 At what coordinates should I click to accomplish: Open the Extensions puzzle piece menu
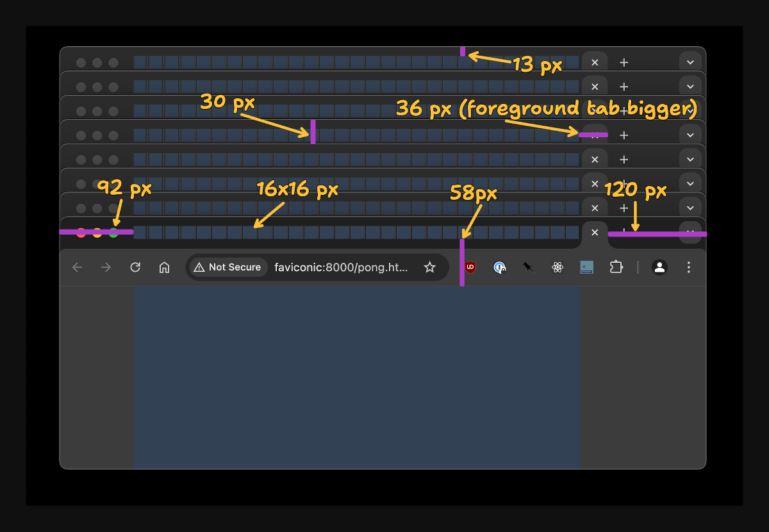(616, 267)
